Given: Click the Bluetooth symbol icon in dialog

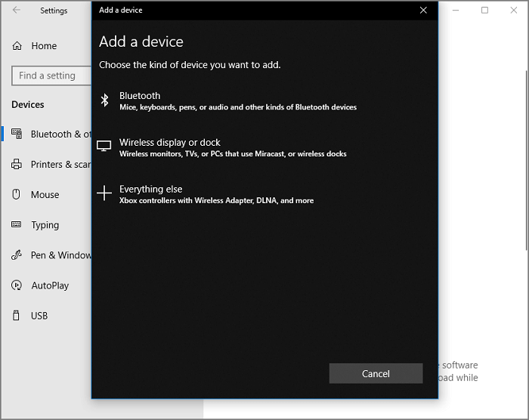Looking at the screenshot, I should (105, 100).
